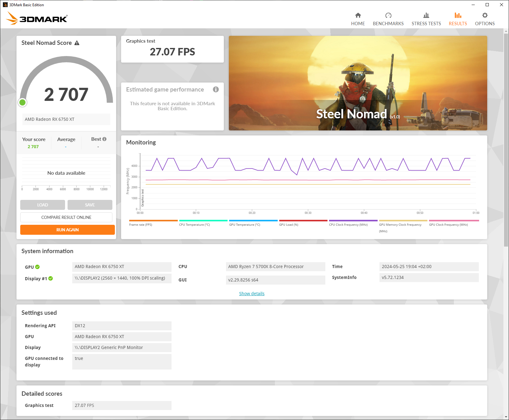The width and height of the screenshot is (509, 420).
Task: Click the warning triangle next to Steel Nomad Score
Action: [x=77, y=43]
